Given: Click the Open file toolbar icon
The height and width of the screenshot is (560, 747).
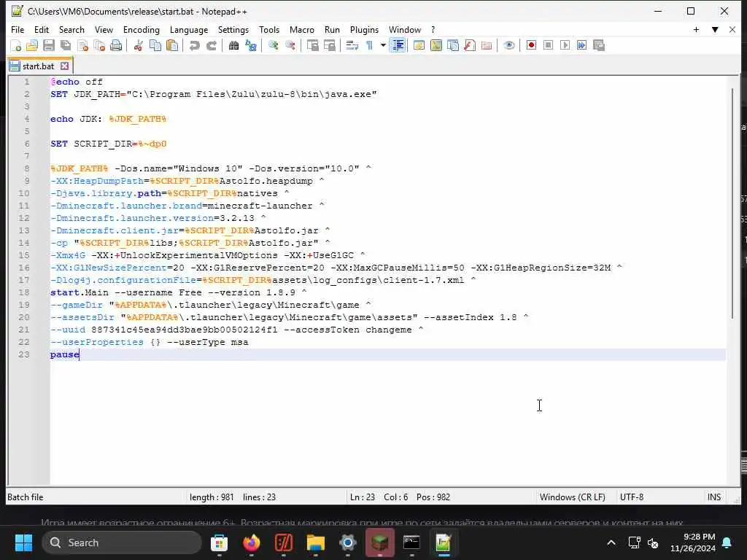Looking at the screenshot, I should (32, 46).
